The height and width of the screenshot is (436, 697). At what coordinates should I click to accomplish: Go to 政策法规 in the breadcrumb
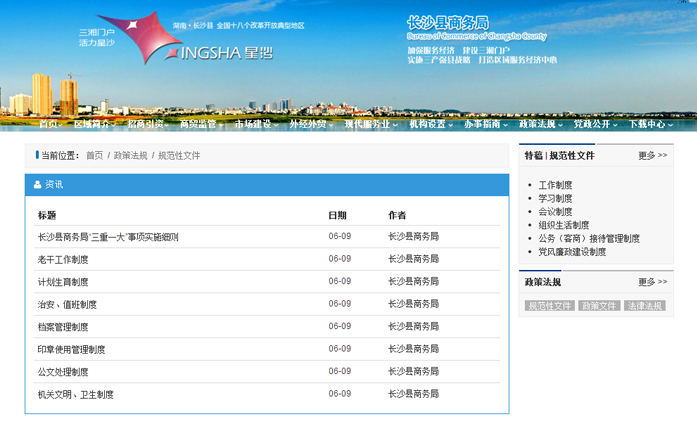(130, 156)
